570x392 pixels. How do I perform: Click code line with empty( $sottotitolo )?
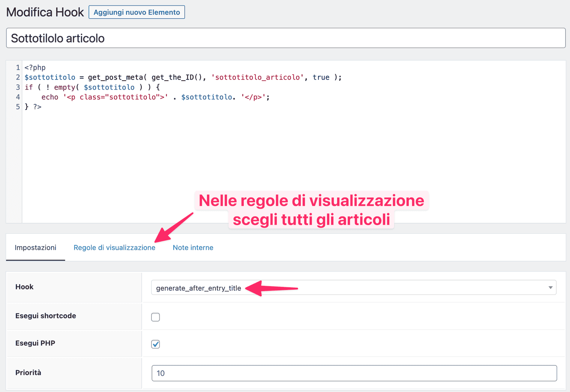point(92,87)
